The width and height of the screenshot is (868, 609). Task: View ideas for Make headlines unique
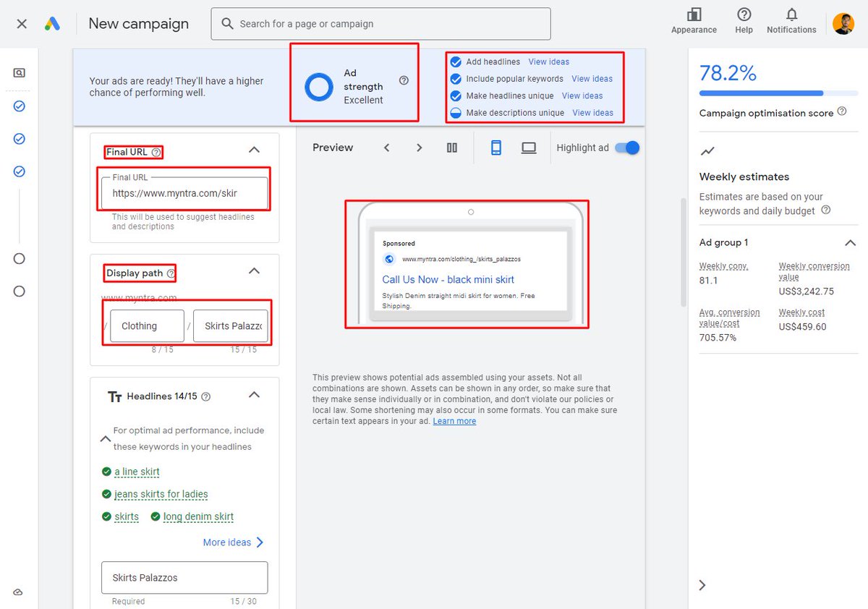tap(582, 95)
